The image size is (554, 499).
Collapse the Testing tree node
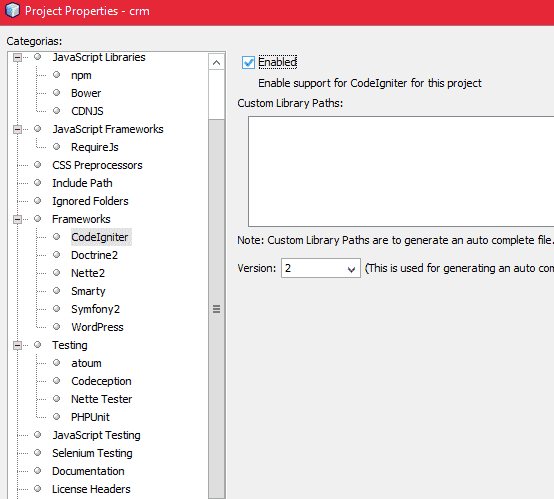17,345
